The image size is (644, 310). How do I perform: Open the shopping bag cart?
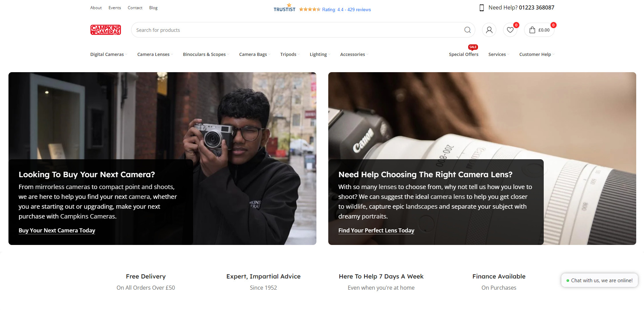(539, 30)
